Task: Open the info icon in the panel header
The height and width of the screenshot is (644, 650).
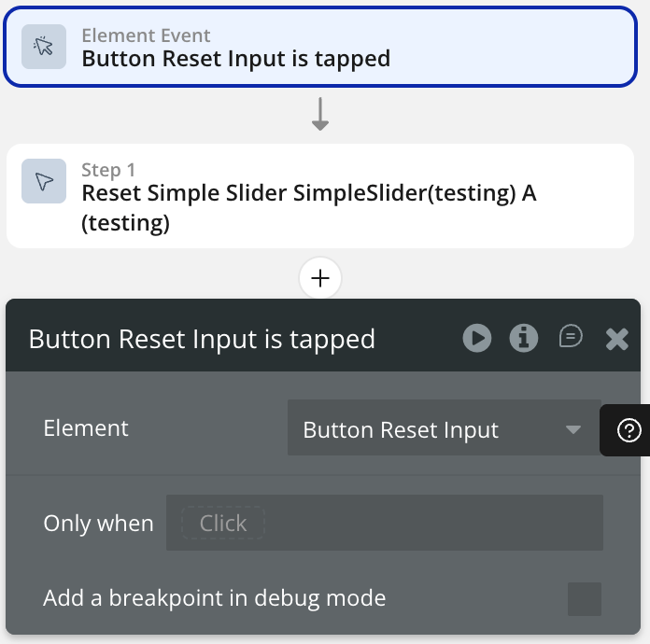Action: point(524,338)
